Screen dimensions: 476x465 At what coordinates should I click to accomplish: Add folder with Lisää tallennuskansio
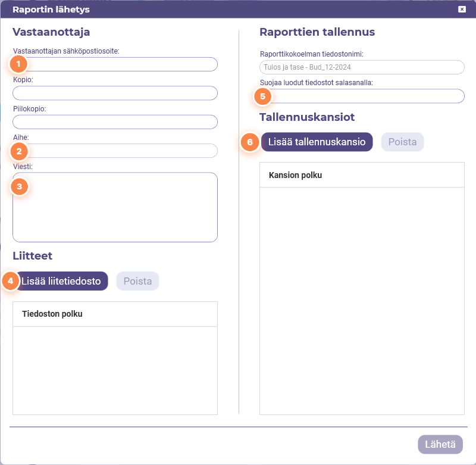coord(317,142)
